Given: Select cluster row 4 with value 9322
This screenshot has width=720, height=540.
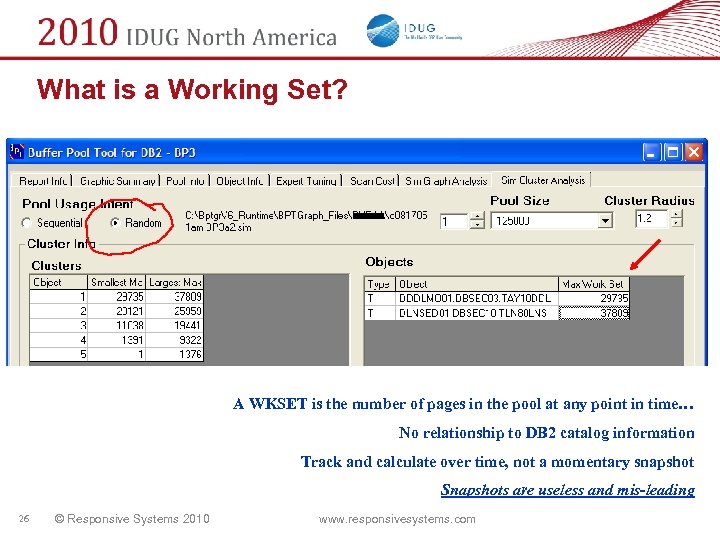Looking at the screenshot, I should tap(116, 340).
